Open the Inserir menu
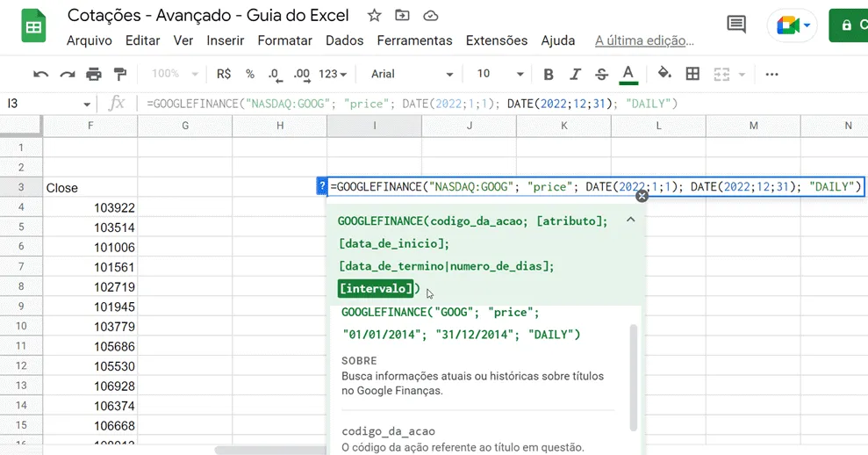 226,40
